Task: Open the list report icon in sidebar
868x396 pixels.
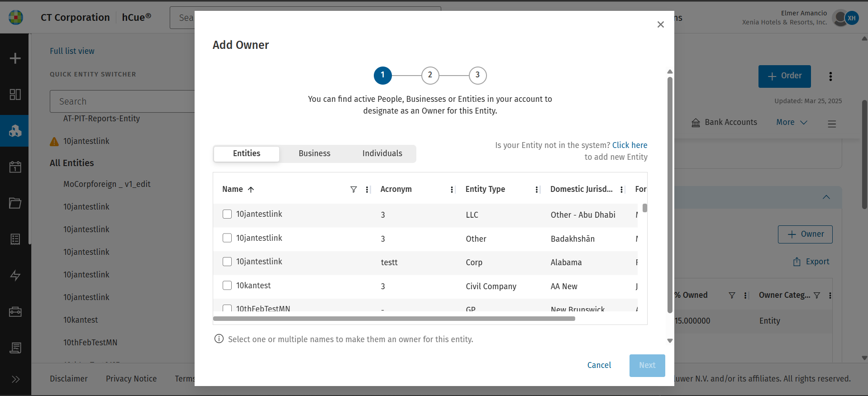Action: 15,239
